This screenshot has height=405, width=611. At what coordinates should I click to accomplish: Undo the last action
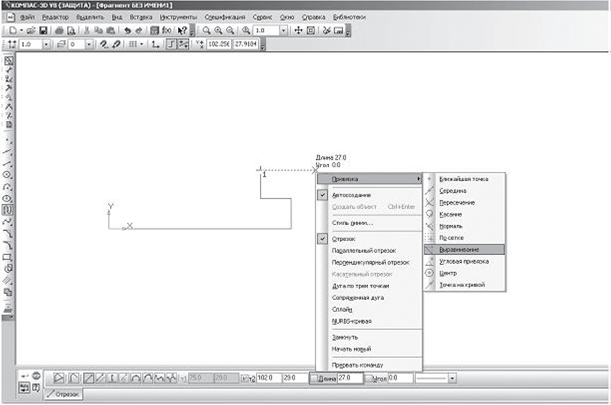[127, 30]
